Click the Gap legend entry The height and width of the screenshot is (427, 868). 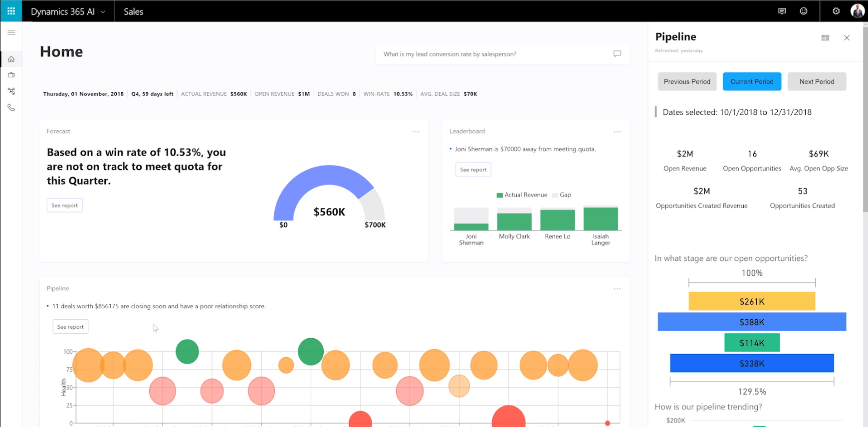[562, 195]
